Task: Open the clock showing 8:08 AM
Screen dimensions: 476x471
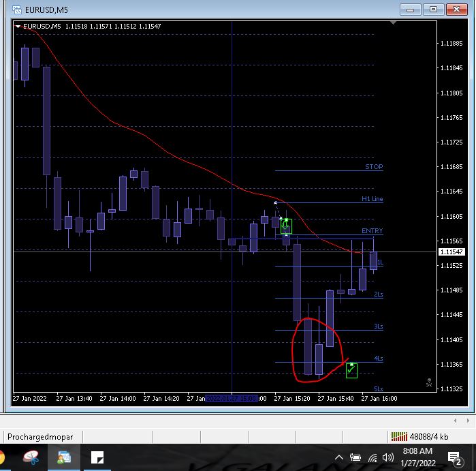Action: pos(417,457)
